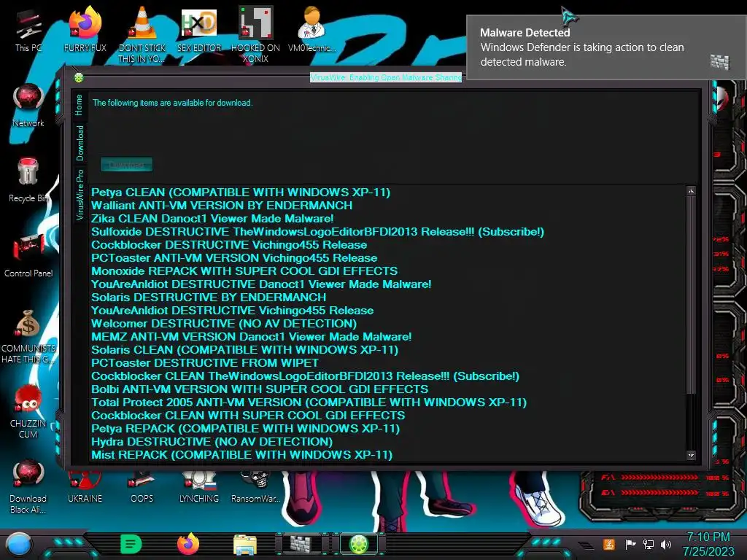Image resolution: width=747 pixels, height=560 pixels.
Task: Open File Explorer from the taskbar
Action: 245,544
